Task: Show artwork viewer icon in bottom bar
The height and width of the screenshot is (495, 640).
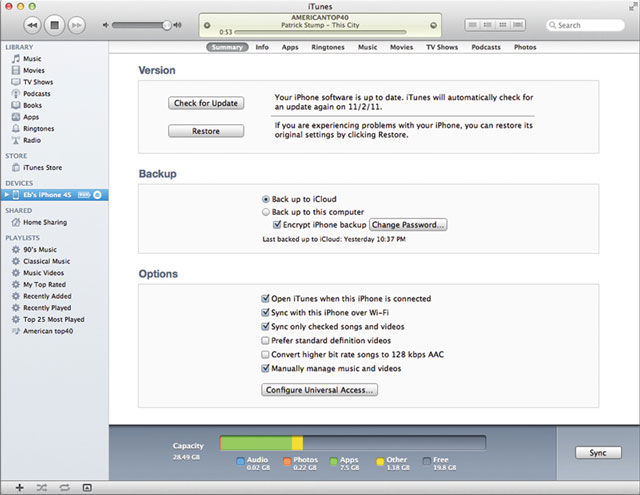Action: pyautogui.click(x=87, y=487)
